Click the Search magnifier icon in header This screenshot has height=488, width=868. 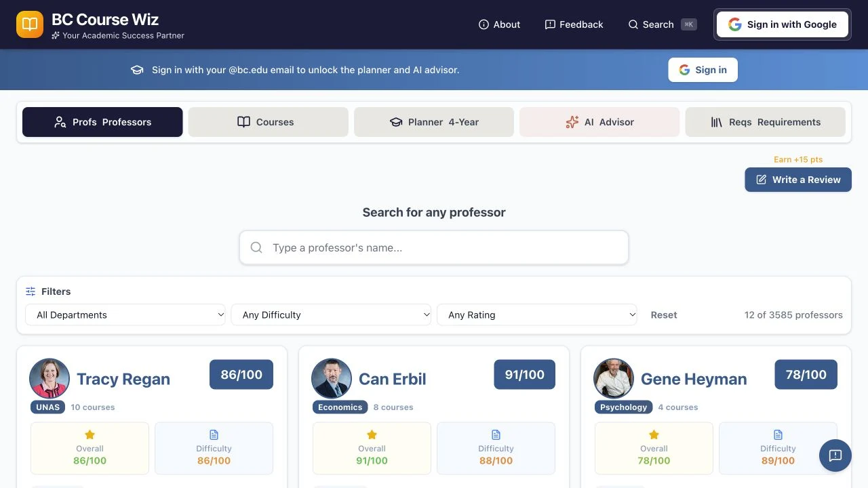pos(633,24)
